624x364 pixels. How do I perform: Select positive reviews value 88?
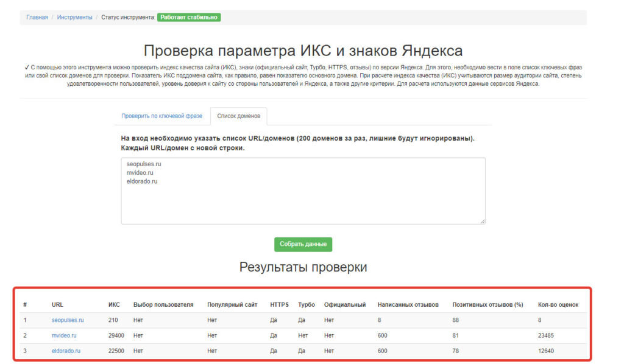click(456, 320)
